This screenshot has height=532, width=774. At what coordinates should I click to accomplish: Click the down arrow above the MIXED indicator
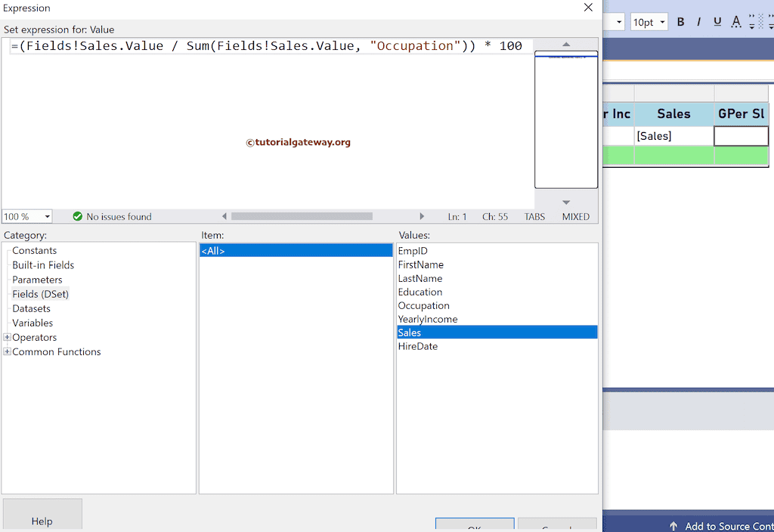click(x=565, y=201)
